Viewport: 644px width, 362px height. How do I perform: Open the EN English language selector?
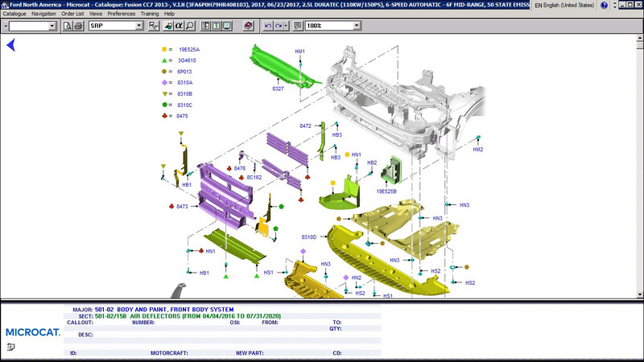point(564,6)
